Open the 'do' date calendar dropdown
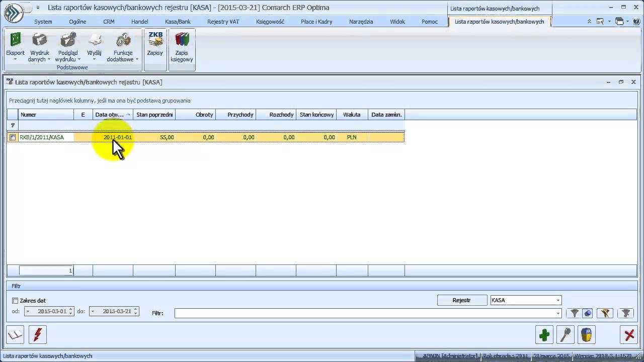This screenshot has width=644, height=362. click(93, 311)
